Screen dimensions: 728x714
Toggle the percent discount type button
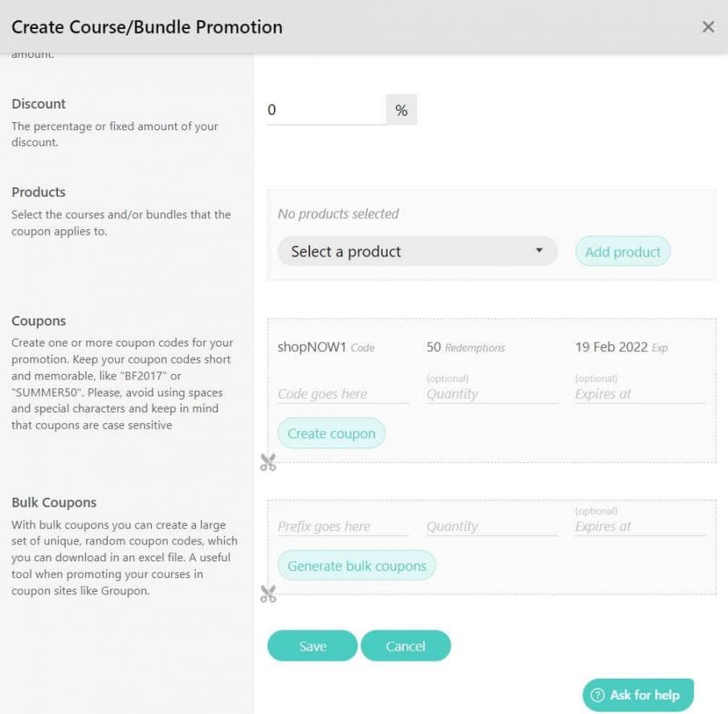click(x=402, y=110)
